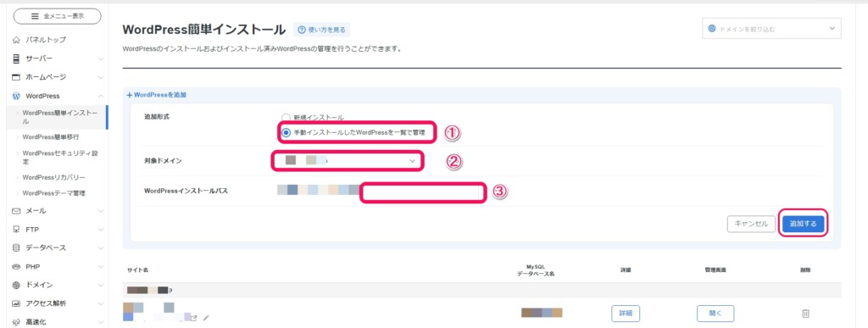Click the 詳細 button in site row
The image size is (868, 328).
(x=626, y=314)
